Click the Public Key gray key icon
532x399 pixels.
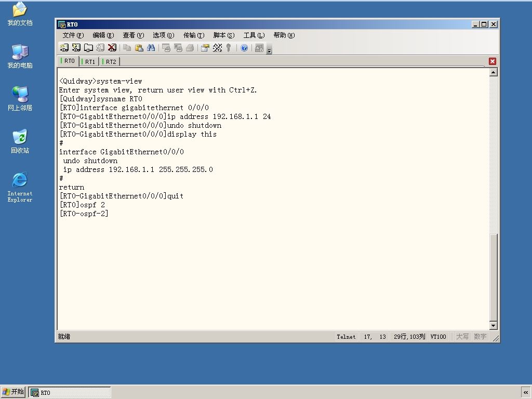[x=229, y=48]
